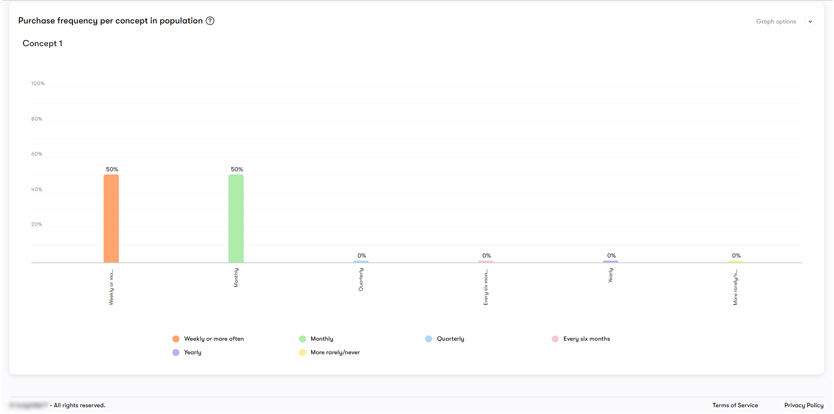Open the Terms of Service link
834x414 pixels.
coord(735,405)
